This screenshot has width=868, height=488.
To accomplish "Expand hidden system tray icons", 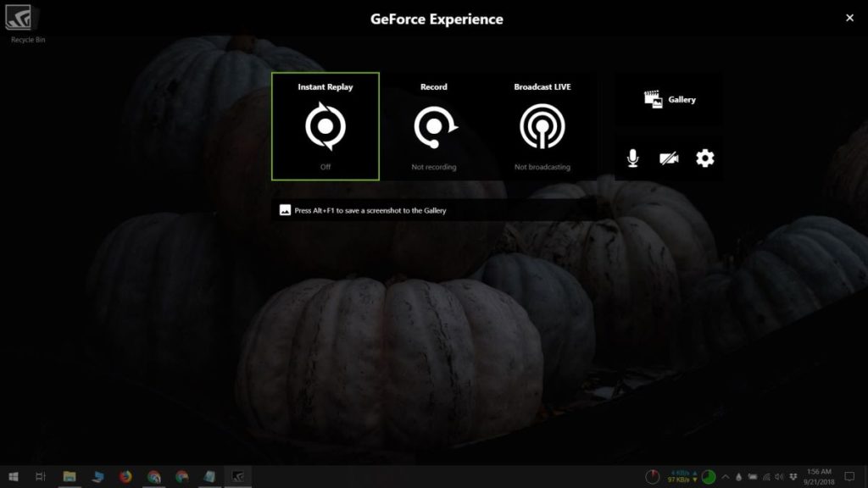I will (x=726, y=476).
